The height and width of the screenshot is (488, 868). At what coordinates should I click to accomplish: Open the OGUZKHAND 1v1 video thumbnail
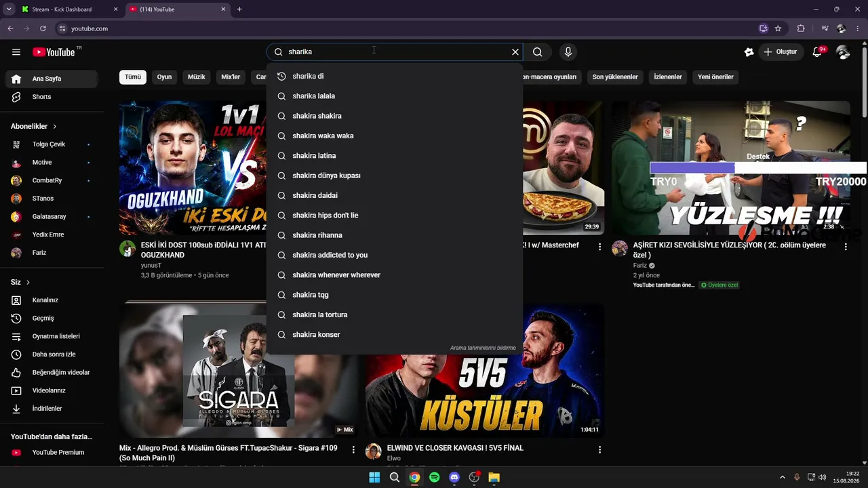tap(193, 168)
